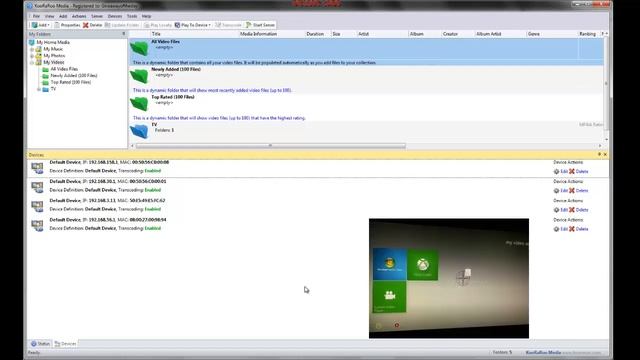Select All Video Files in tree

tap(64, 69)
